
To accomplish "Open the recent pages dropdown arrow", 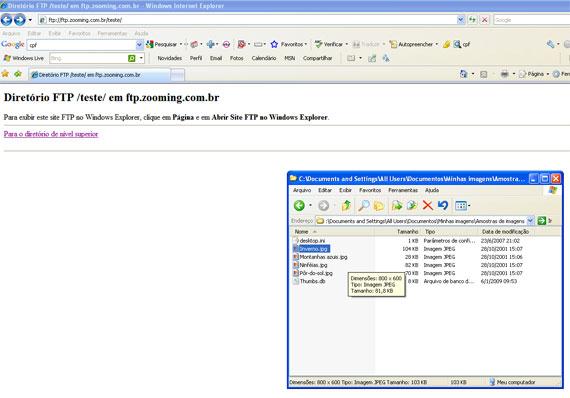I will [x=30, y=20].
